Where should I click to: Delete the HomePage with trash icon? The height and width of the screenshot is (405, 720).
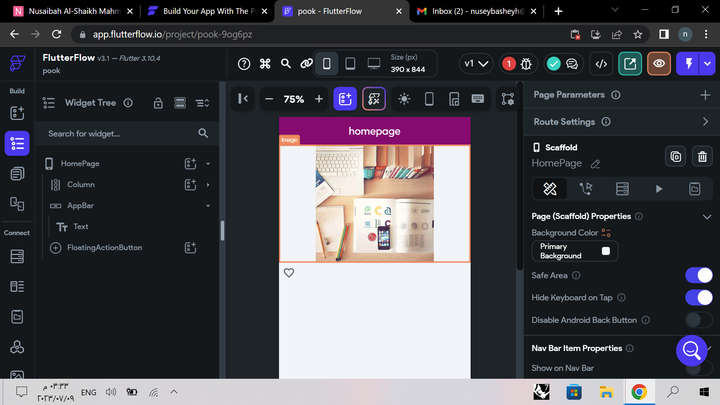pyautogui.click(x=702, y=156)
